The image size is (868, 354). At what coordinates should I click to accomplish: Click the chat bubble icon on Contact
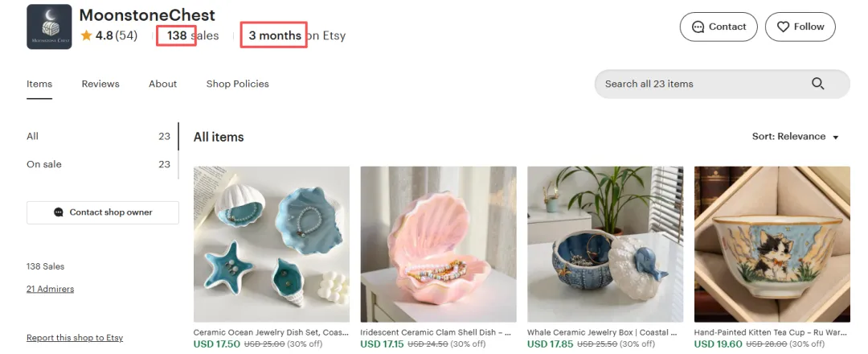click(x=698, y=27)
